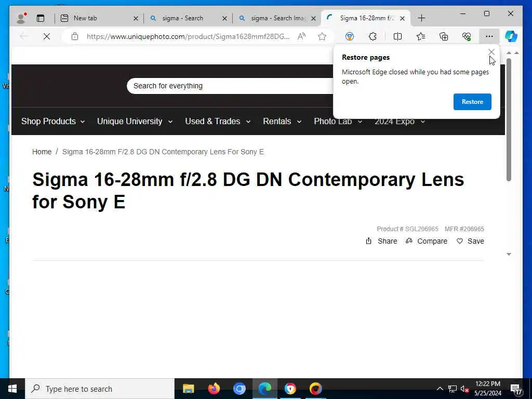Expand the Shop Products menu
Viewport: 532px width, 399px height.
point(53,122)
